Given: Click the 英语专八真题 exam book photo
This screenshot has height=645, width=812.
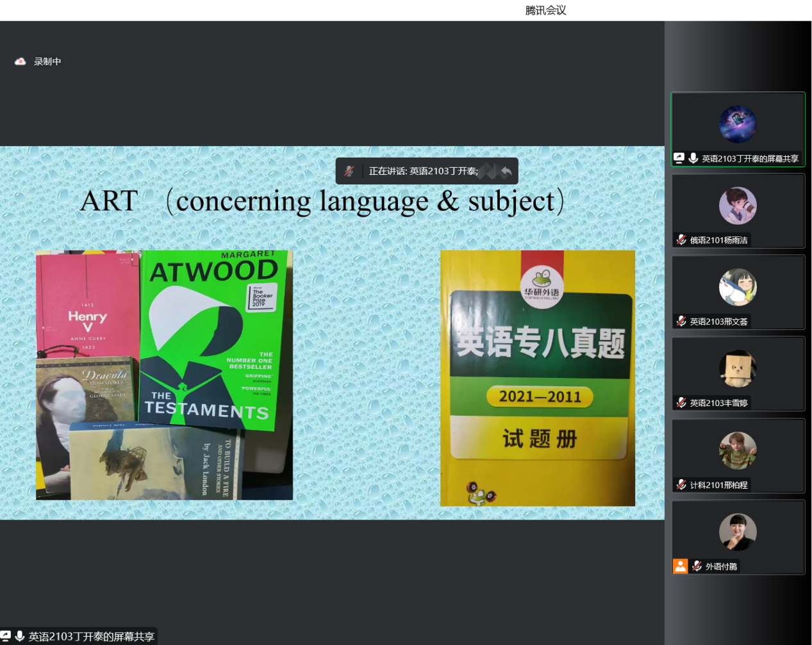Looking at the screenshot, I should [538, 378].
